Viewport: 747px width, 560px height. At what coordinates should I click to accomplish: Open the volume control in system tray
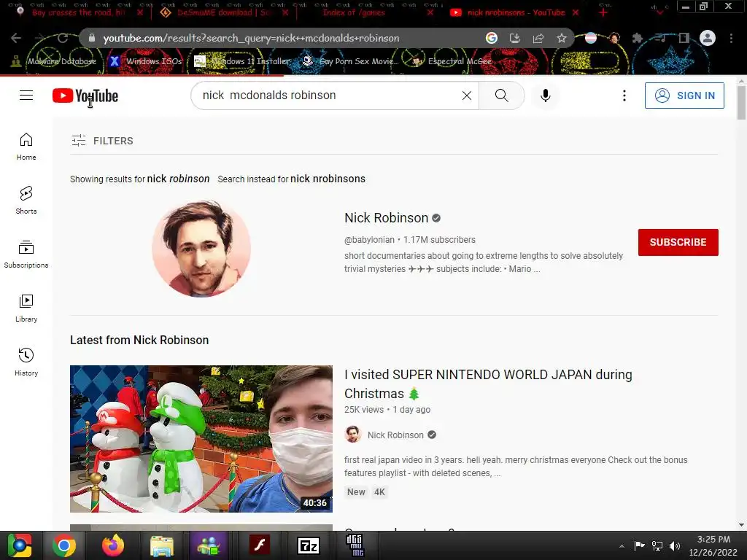(675, 546)
